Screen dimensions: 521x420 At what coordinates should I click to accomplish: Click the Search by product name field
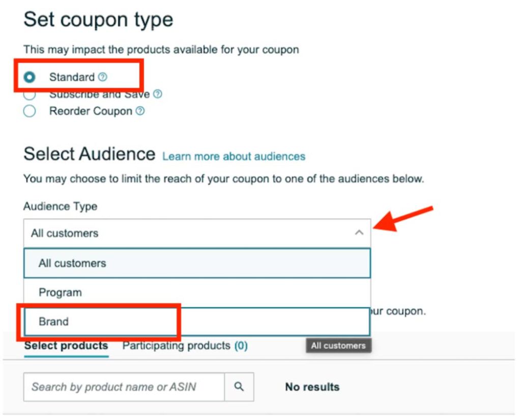[124, 387]
